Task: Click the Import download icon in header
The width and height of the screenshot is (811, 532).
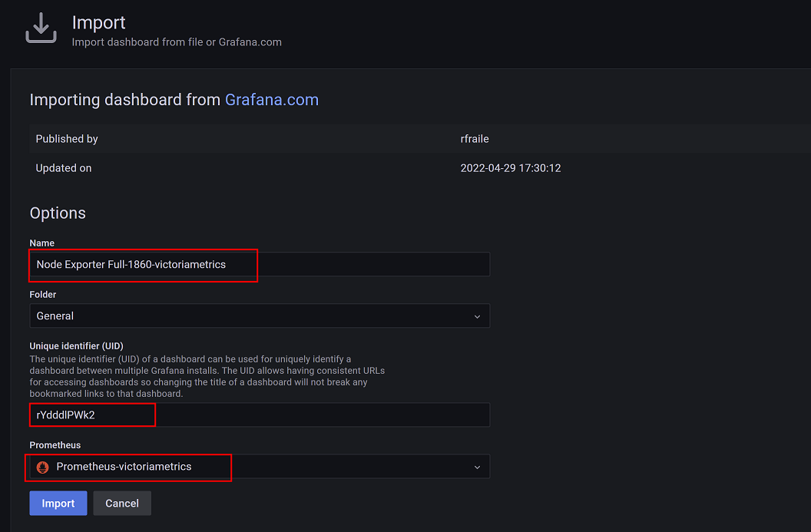Action: pyautogui.click(x=41, y=29)
